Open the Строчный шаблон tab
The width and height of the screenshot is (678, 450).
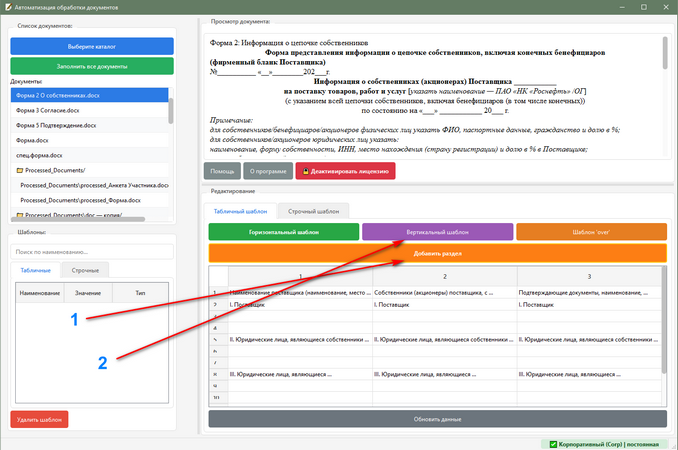click(x=313, y=211)
